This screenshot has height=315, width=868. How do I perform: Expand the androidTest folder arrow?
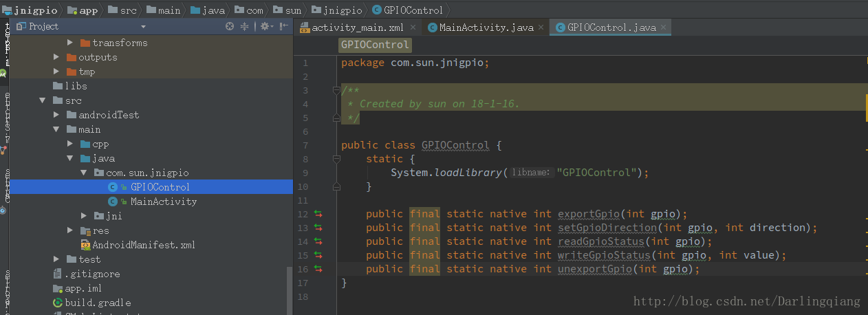click(56, 115)
